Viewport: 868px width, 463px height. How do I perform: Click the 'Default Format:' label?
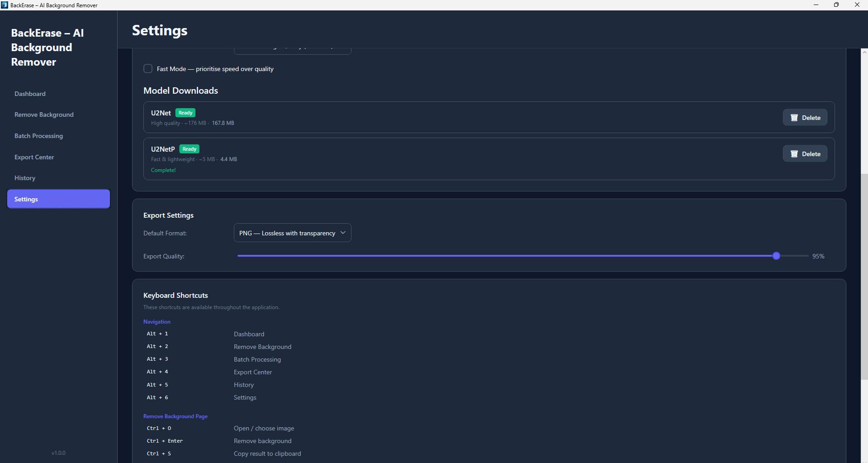(x=165, y=233)
